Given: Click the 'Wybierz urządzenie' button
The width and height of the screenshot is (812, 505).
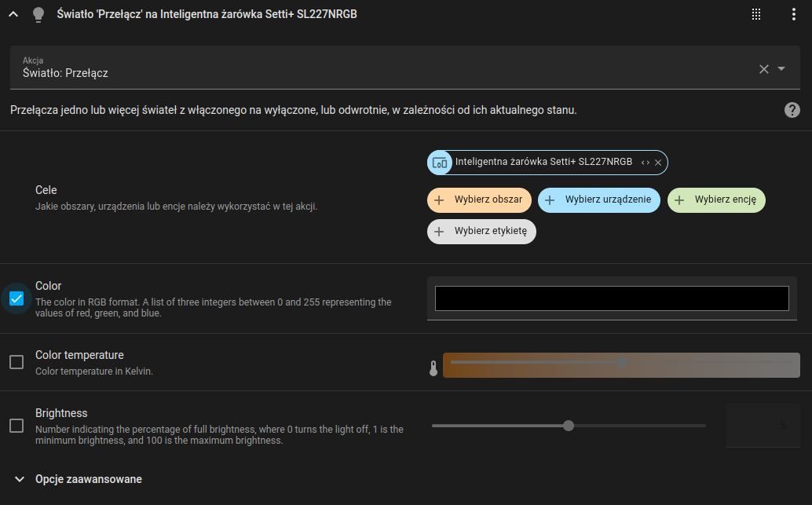Looking at the screenshot, I should pos(599,200).
